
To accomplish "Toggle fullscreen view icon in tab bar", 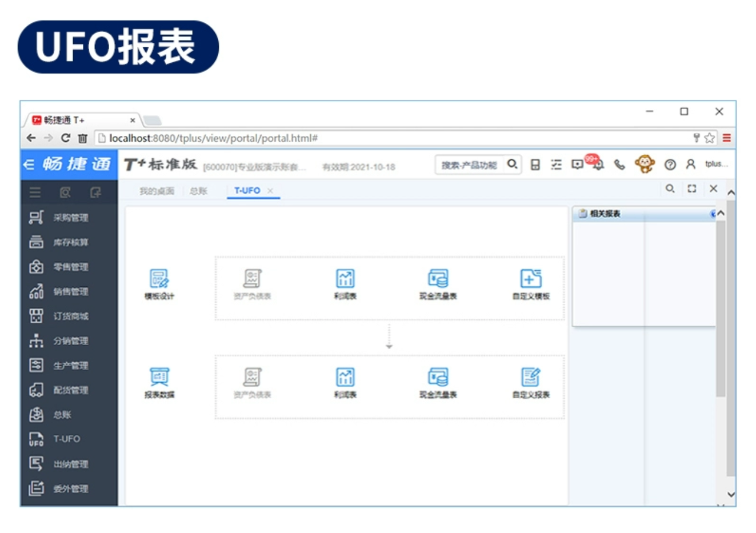I will coord(692,189).
